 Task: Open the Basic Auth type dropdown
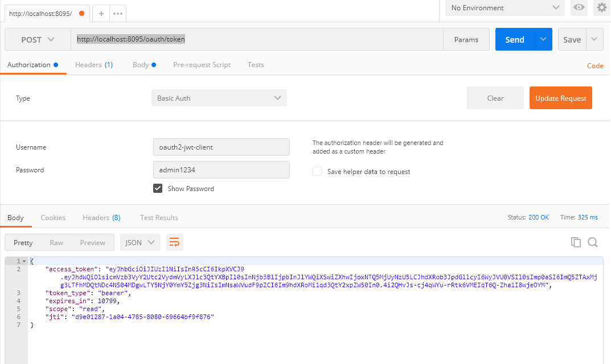click(x=219, y=98)
